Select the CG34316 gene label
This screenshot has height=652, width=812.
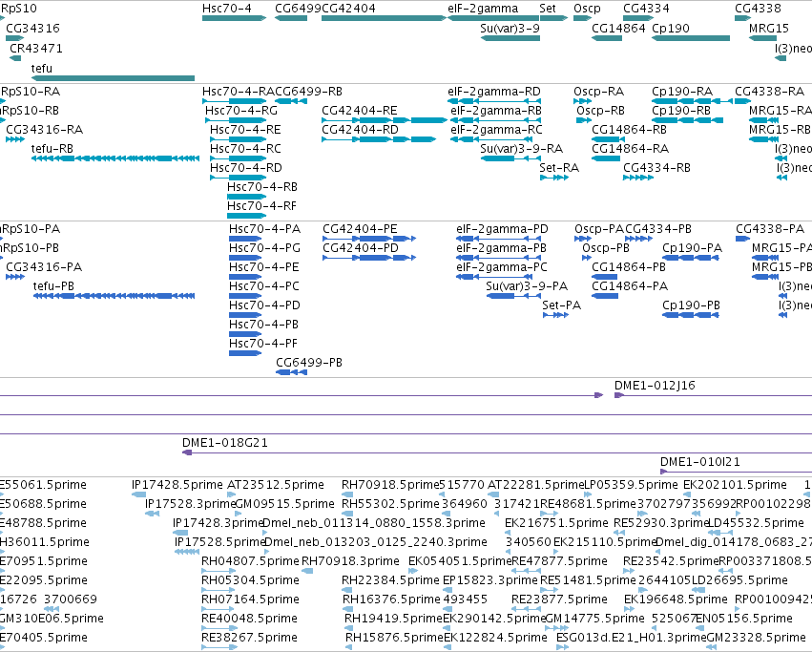click(x=32, y=28)
